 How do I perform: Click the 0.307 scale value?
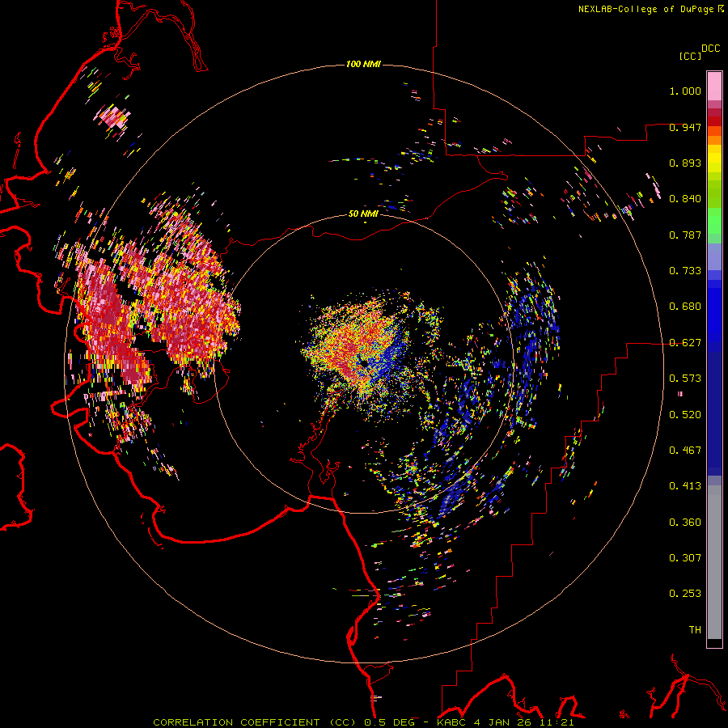pos(685,558)
